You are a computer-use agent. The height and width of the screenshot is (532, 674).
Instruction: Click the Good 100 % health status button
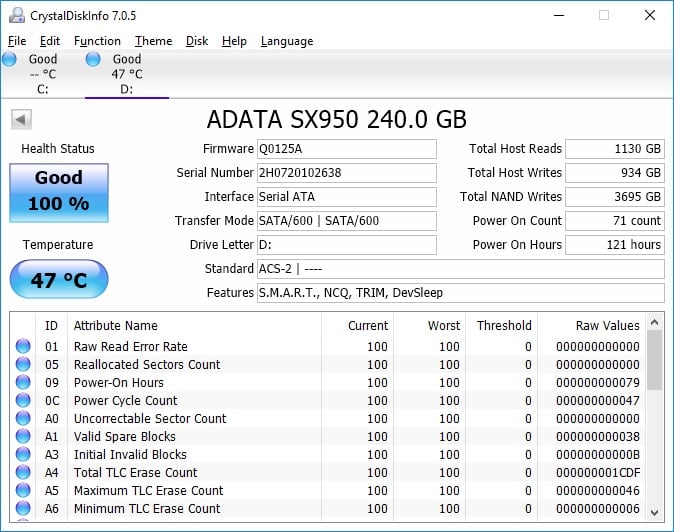point(59,193)
